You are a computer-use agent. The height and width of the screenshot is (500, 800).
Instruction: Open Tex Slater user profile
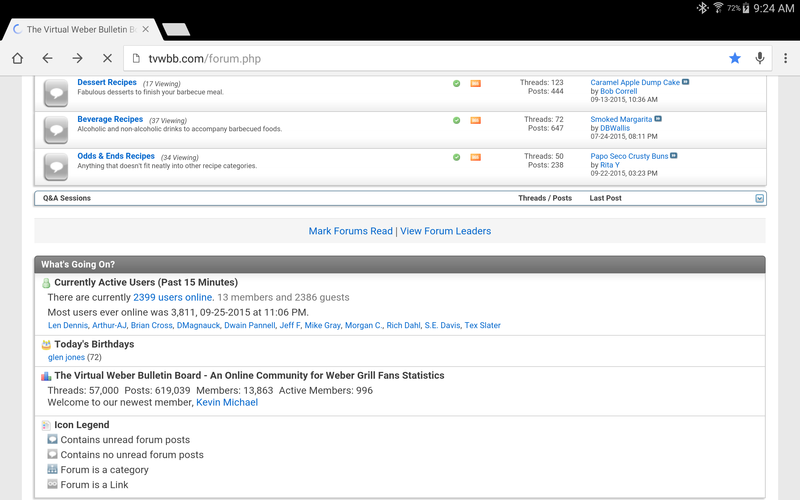click(x=482, y=326)
